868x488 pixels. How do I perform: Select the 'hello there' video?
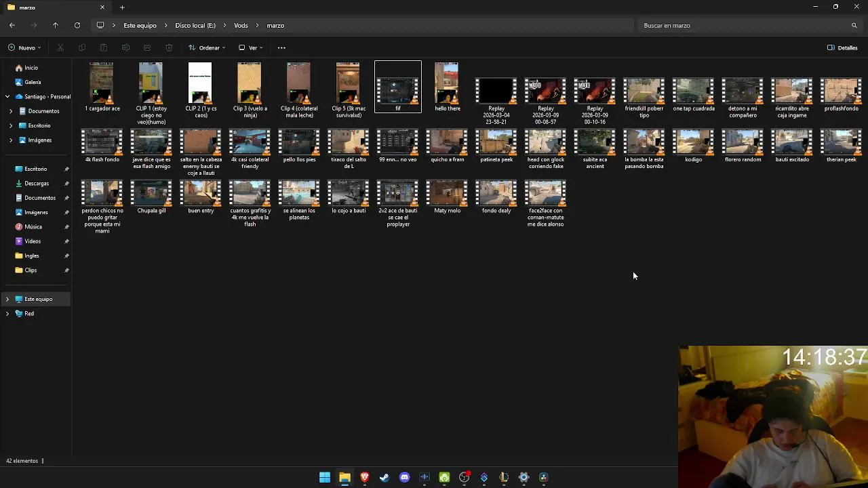[x=448, y=88]
